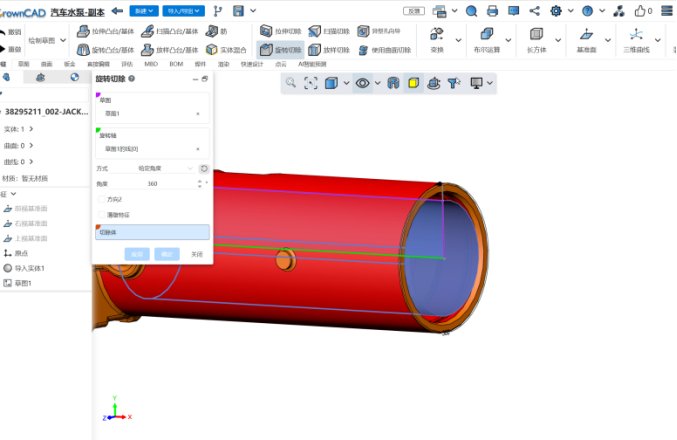Select 扫描凸台/基体 (sweep boss) tool
Viewport: 677px width, 440px height.
click(170, 32)
